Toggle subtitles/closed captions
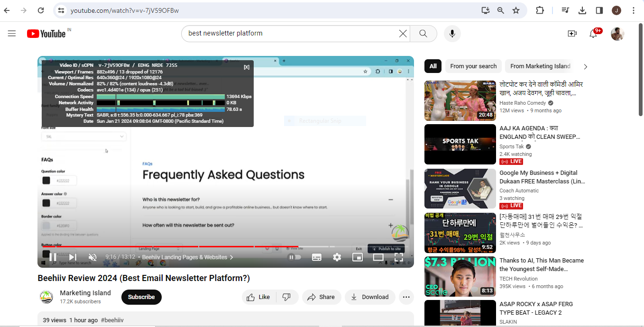 click(317, 257)
